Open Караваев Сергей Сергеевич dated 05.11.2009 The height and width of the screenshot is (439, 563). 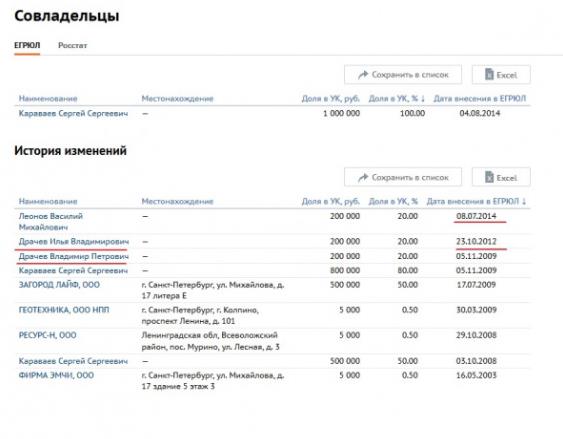pos(73,270)
